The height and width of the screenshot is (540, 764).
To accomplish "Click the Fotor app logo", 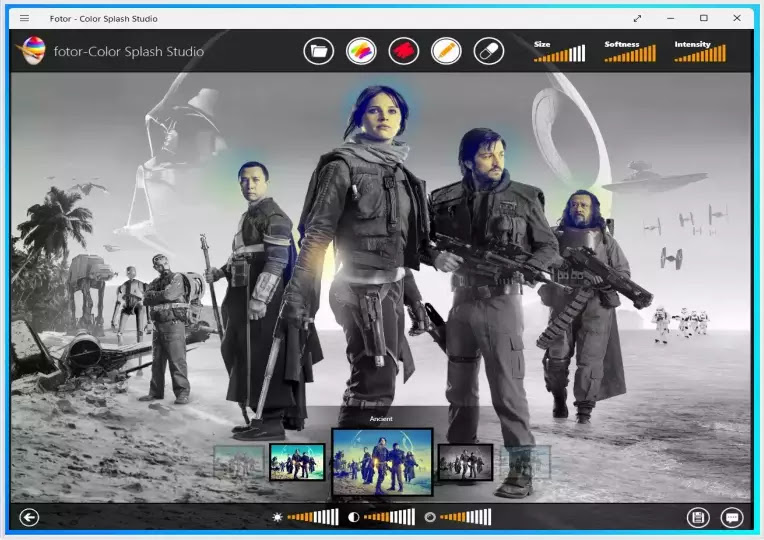I will click(32, 50).
